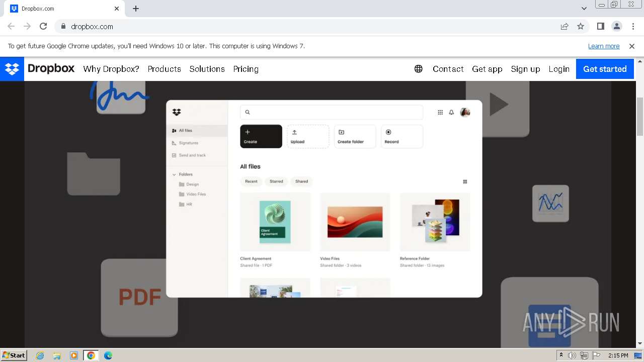Screen dimensions: 644x362
Task: Click the Sign up link
Action: click(x=525, y=69)
